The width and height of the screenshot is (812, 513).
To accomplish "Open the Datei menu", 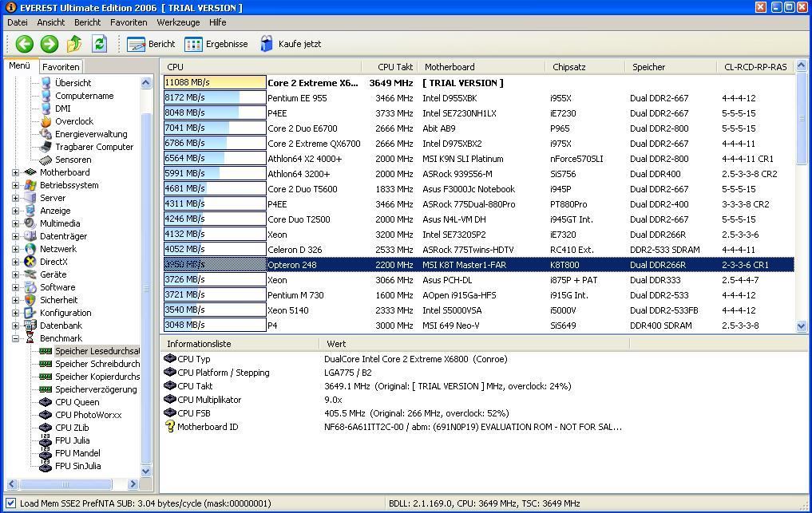I will pos(17,22).
